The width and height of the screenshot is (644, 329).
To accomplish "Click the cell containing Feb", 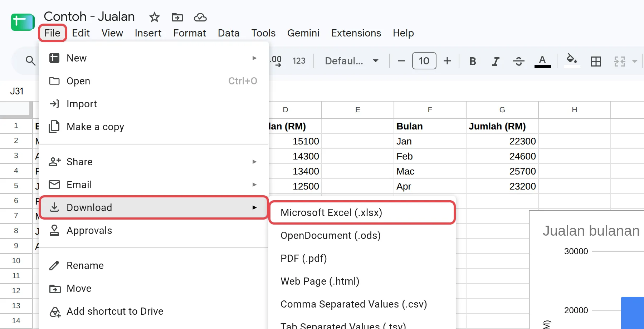I will coord(430,156).
